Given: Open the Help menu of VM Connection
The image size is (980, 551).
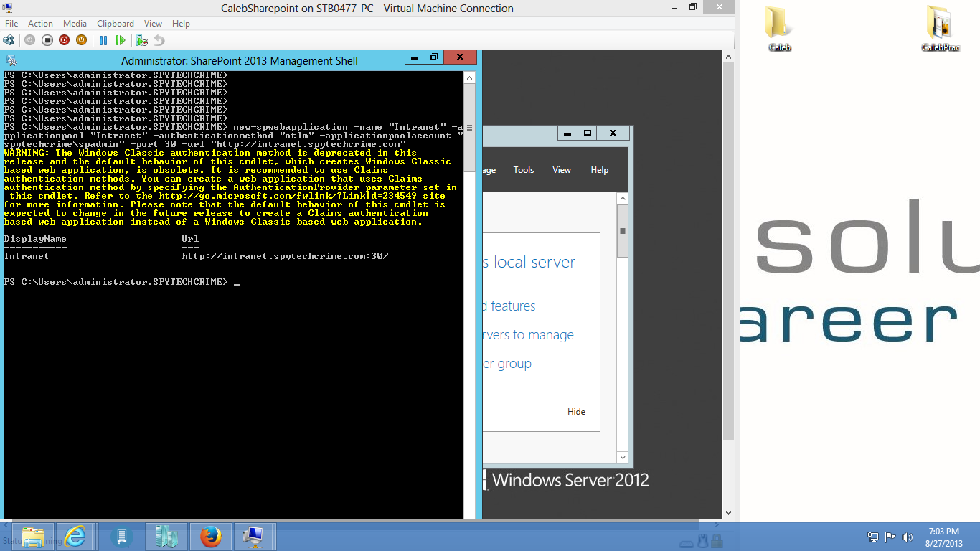Looking at the screenshot, I should point(181,24).
